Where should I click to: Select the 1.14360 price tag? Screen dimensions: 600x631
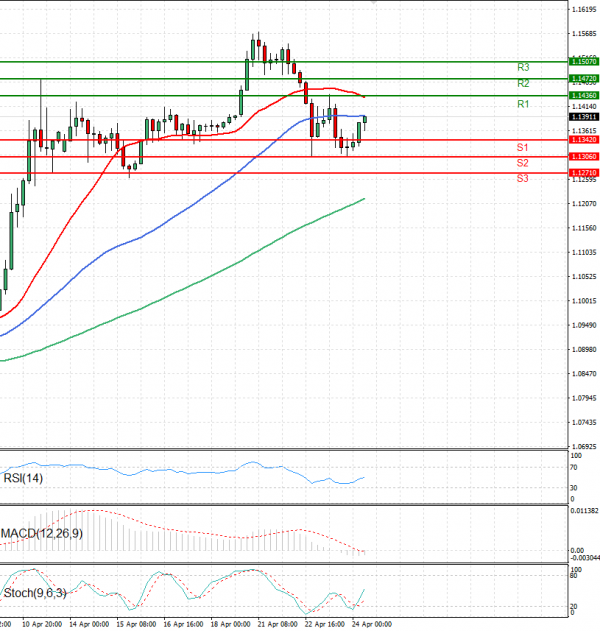[584, 95]
